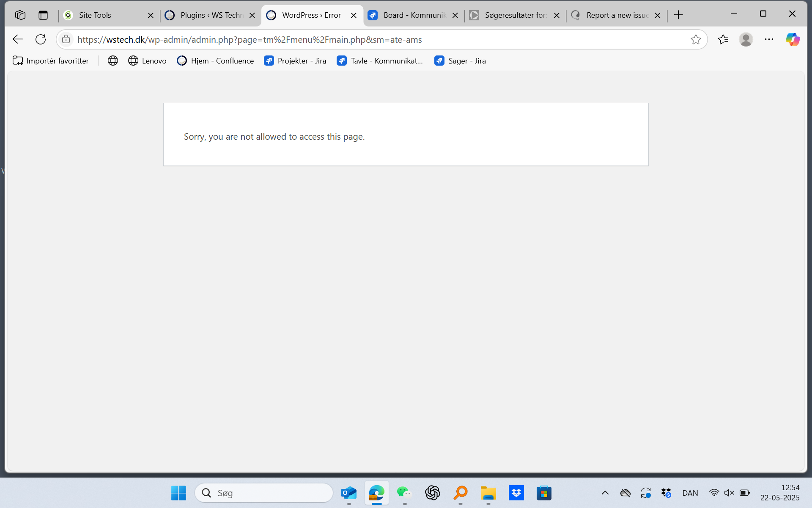The image size is (812, 508).
Task: Open the Workspaces icon in tab bar
Action: coord(20,15)
